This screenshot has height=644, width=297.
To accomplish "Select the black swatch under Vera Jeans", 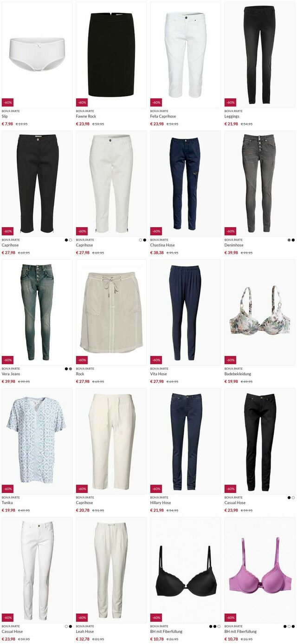I will coord(66,368).
